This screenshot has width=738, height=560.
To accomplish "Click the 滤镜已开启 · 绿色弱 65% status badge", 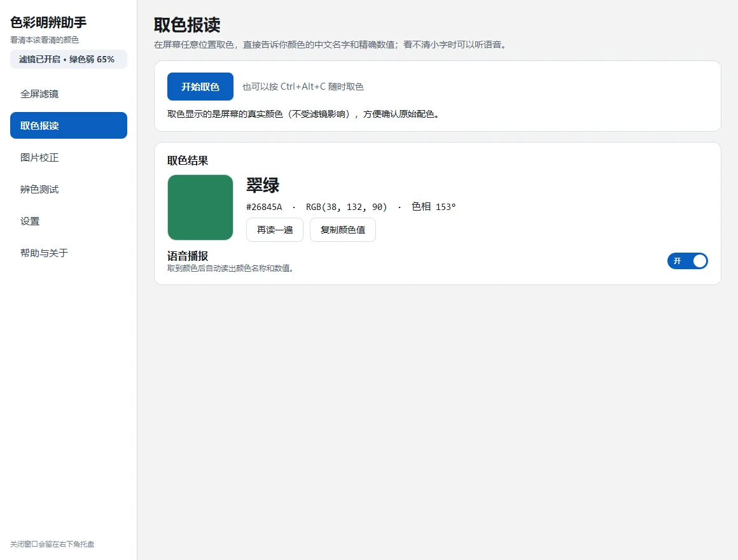I will 69,59.
